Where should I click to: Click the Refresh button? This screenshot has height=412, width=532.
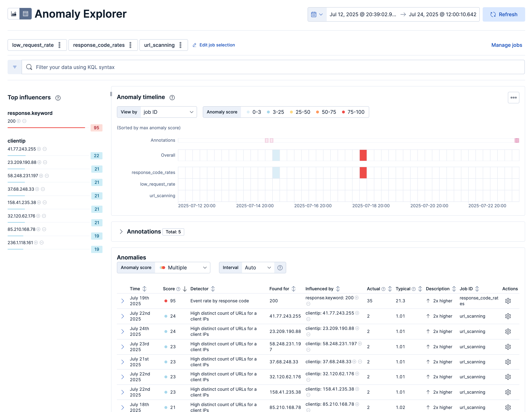click(x=504, y=14)
